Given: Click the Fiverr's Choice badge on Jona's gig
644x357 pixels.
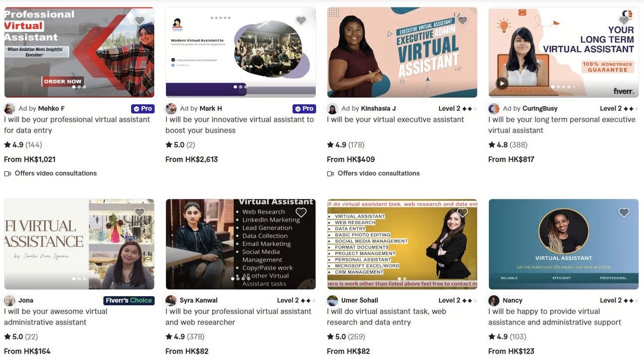Looking at the screenshot, I should point(129,300).
